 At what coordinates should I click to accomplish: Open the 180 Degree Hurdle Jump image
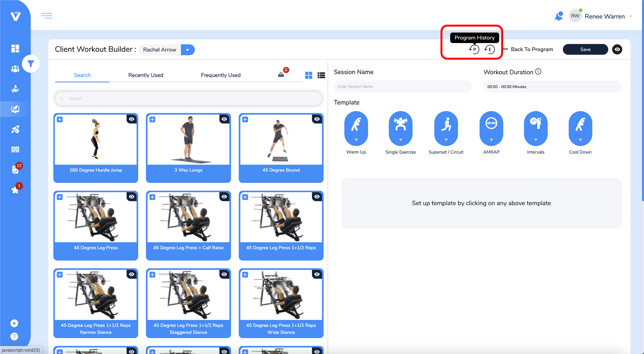click(x=96, y=139)
